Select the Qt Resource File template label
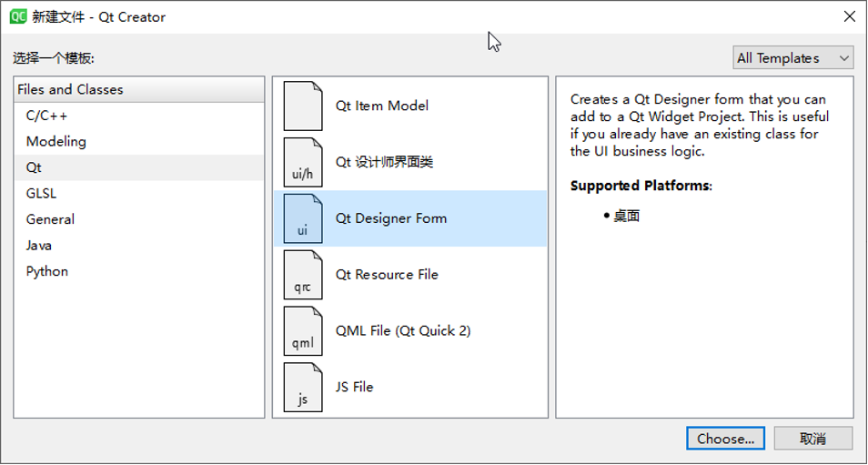This screenshot has height=465, width=868. (x=387, y=275)
